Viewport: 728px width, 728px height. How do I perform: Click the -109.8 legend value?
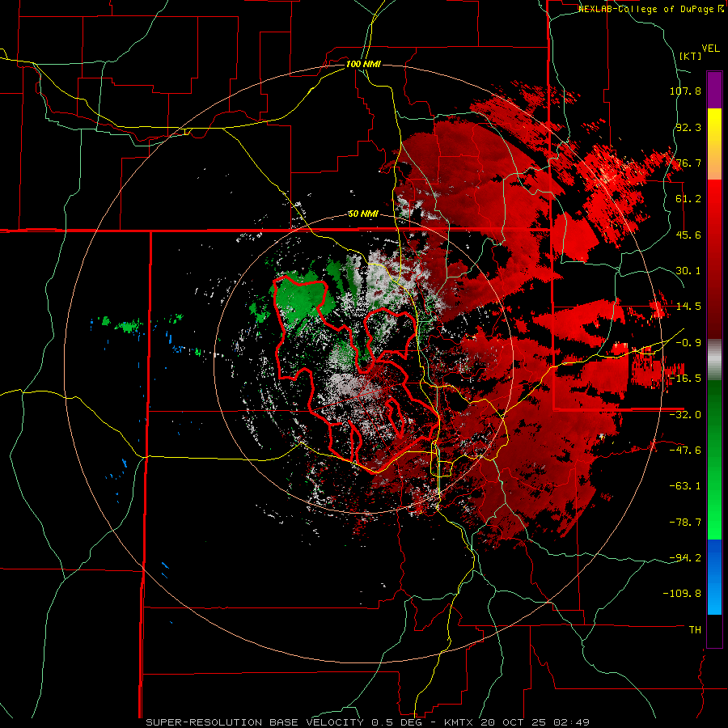682,594
